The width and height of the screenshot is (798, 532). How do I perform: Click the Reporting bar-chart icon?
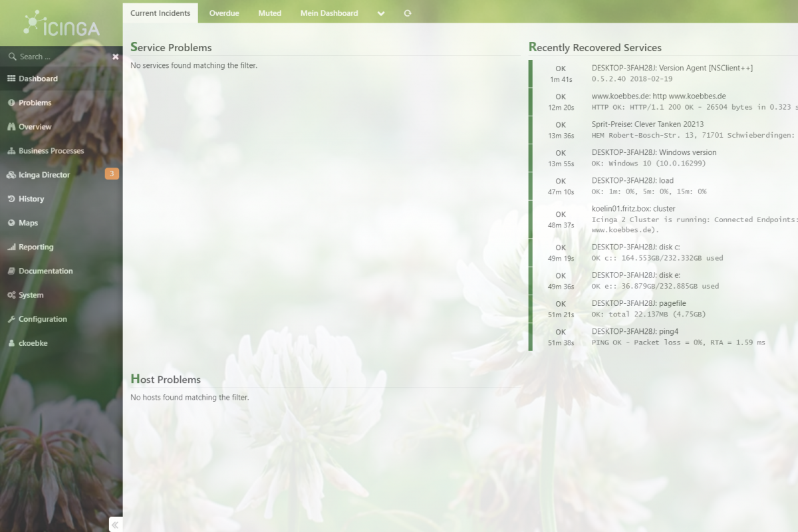click(11, 247)
